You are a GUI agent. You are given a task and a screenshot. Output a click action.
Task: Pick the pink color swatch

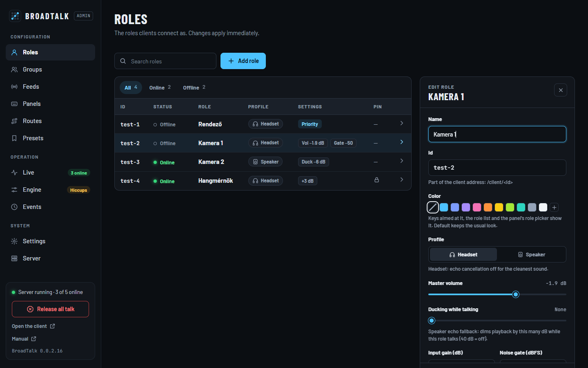tap(477, 207)
